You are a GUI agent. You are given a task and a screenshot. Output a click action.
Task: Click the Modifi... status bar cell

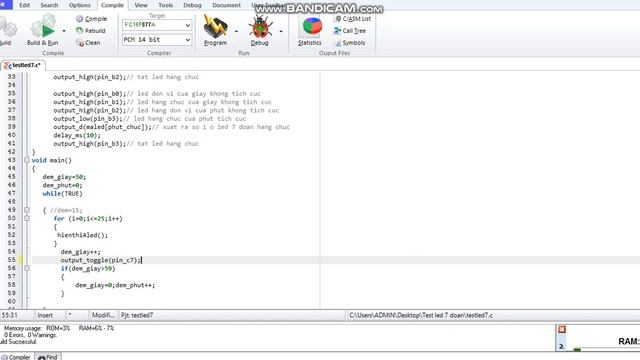tap(103, 315)
